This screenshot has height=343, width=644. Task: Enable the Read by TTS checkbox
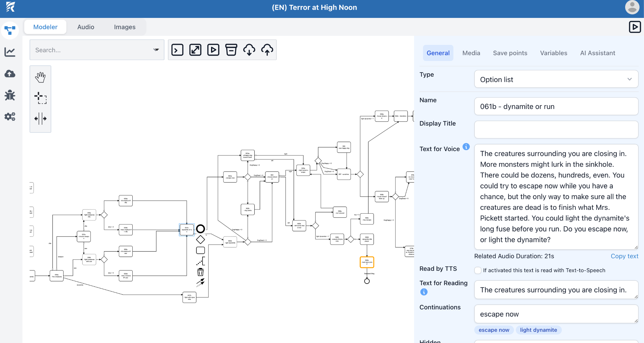478,270
